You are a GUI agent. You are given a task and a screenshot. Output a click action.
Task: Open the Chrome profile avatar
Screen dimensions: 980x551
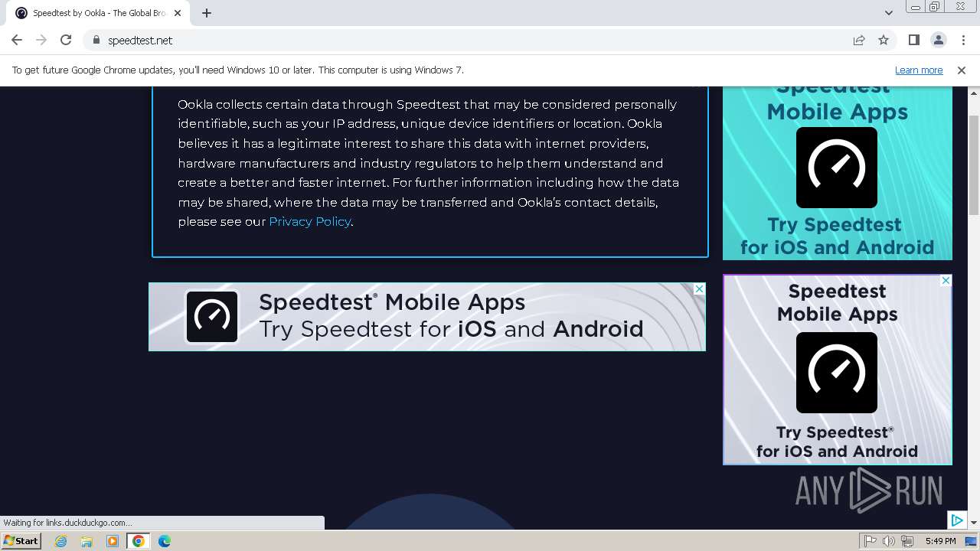938,40
